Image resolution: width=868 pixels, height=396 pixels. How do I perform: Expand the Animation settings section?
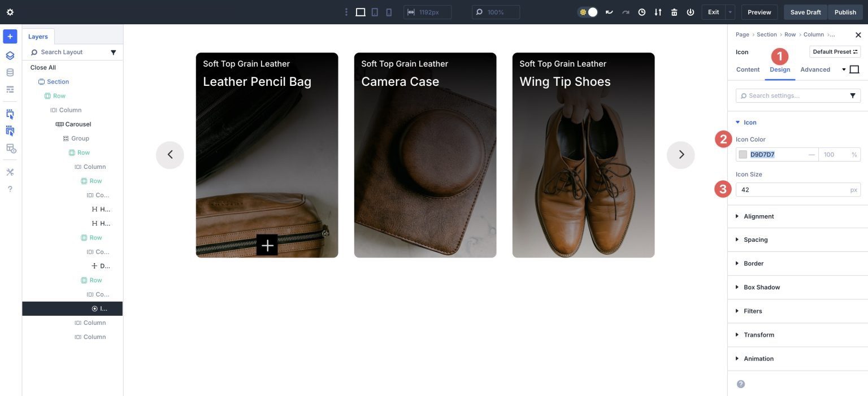[758, 358]
